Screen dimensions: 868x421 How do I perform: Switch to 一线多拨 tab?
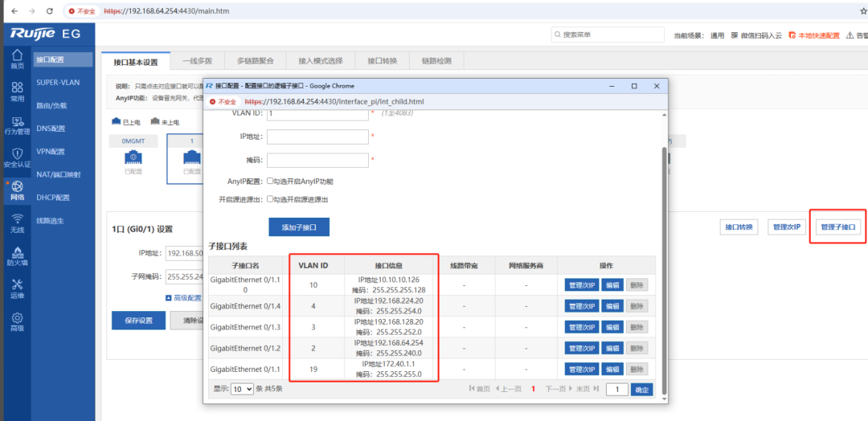(x=197, y=61)
